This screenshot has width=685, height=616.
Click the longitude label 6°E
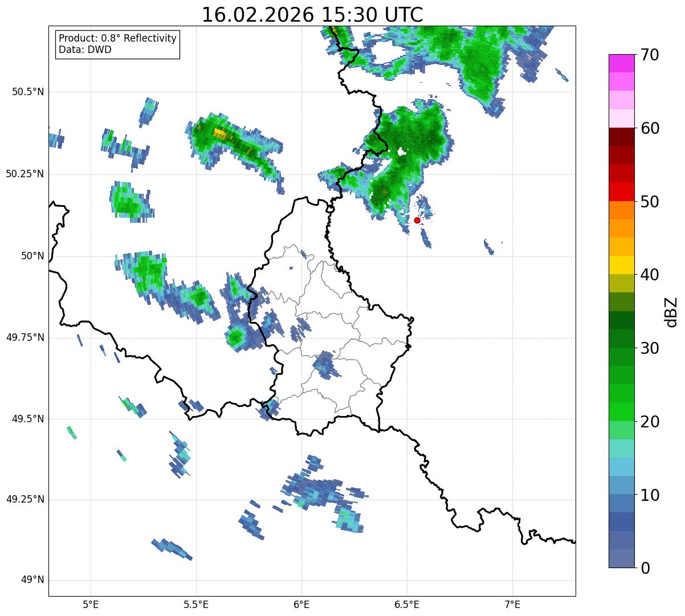[x=302, y=604]
